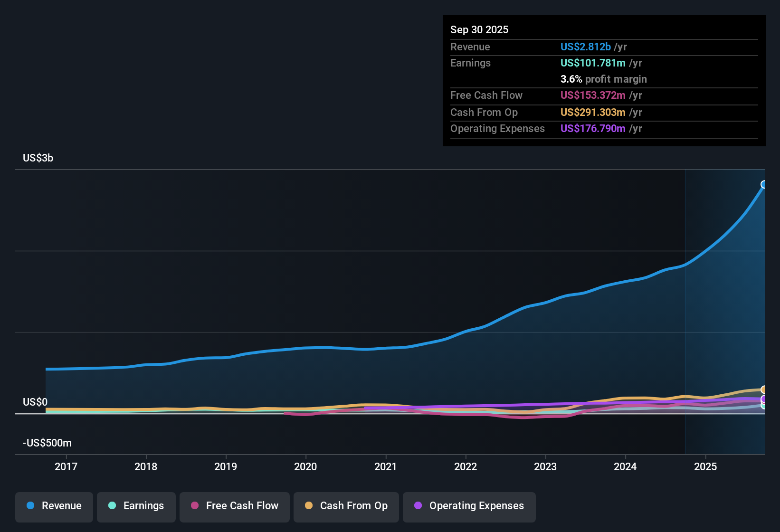Click the Sep 30 2025 tooltip header
Image resolution: width=780 pixels, height=532 pixels.
point(479,29)
